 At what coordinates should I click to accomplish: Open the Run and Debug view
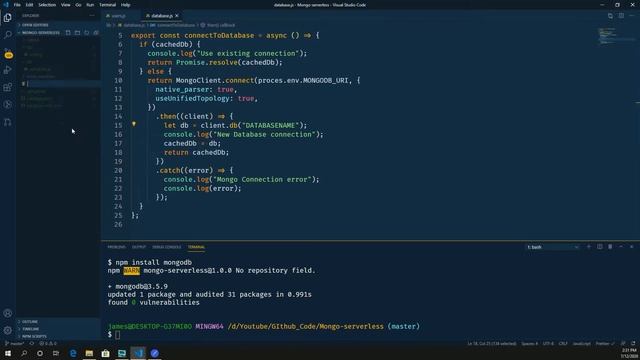(x=8, y=70)
